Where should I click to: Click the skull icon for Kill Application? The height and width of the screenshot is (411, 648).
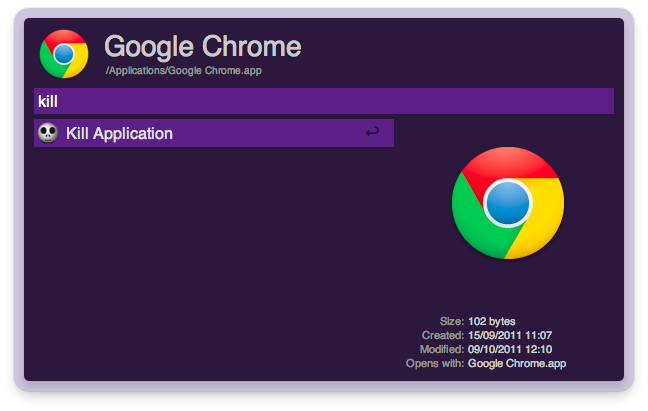[48, 133]
